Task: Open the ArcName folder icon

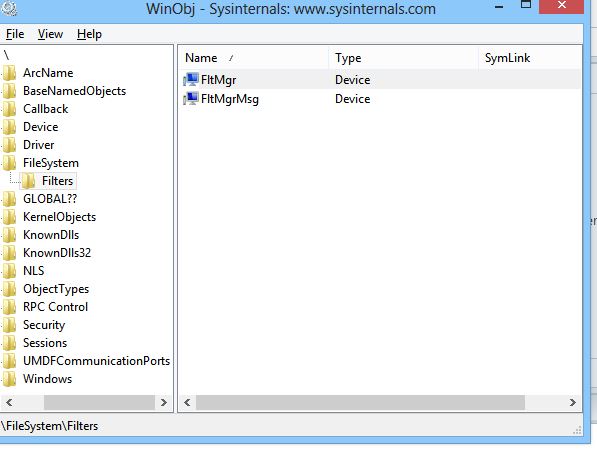Action: [9, 72]
